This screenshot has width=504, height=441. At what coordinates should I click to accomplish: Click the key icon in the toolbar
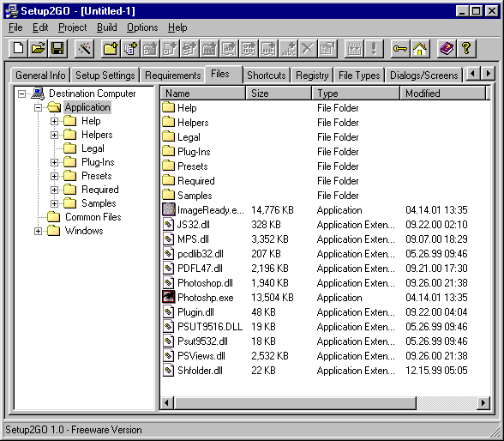400,49
